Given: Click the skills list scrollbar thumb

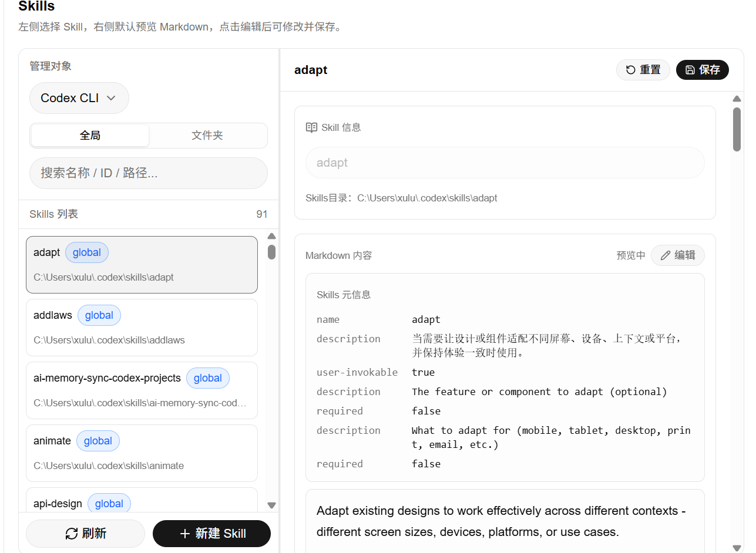Looking at the screenshot, I should pyautogui.click(x=271, y=252).
